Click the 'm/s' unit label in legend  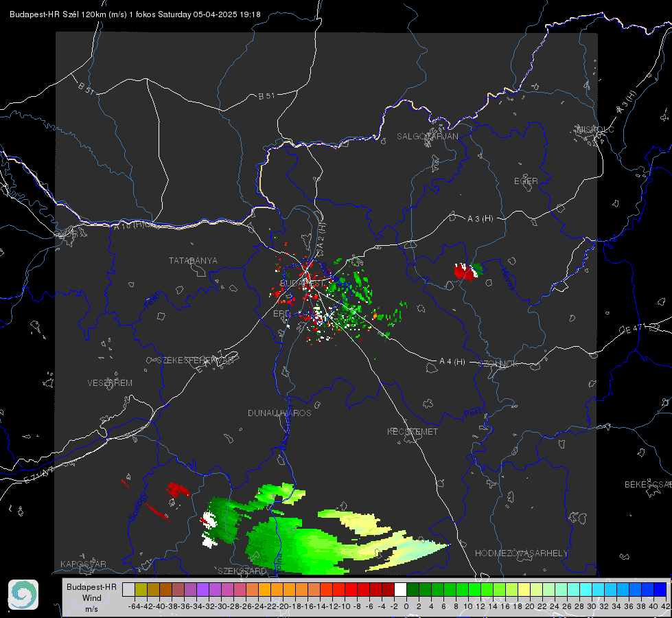pyautogui.click(x=91, y=609)
